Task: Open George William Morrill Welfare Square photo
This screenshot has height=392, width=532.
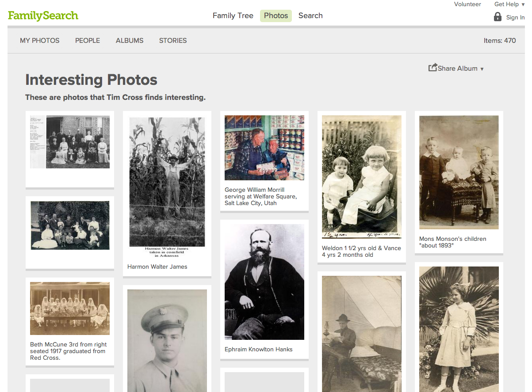Action: click(264, 148)
